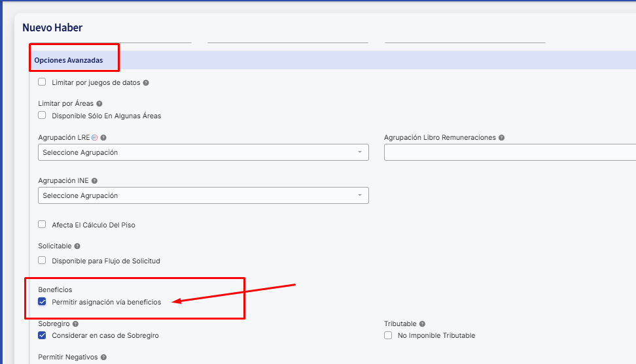Click help icon beside Limitar por juegos de datos
The width and height of the screenshot is (636, 364).
tap(146, 83)
